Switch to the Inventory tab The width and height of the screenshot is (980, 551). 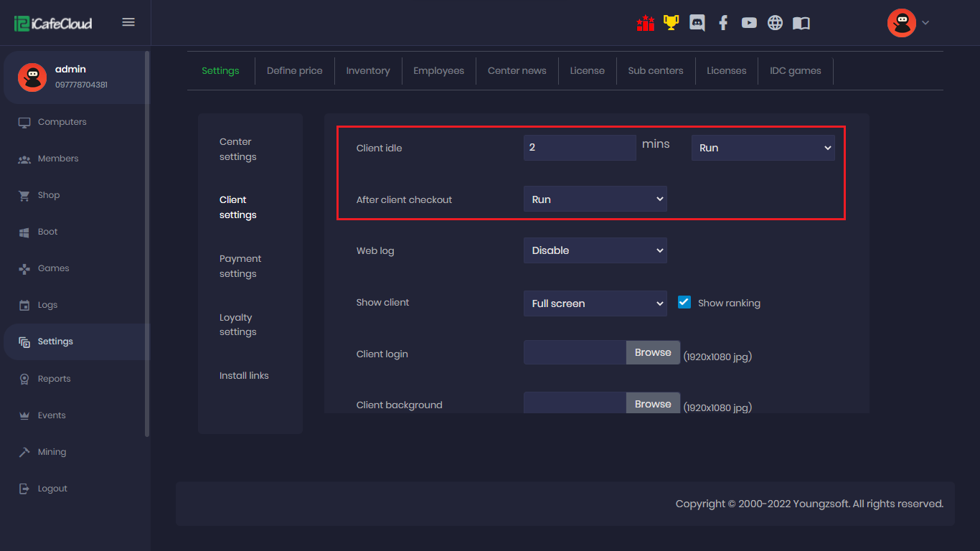pyautogui.click(x=368, y=71)
